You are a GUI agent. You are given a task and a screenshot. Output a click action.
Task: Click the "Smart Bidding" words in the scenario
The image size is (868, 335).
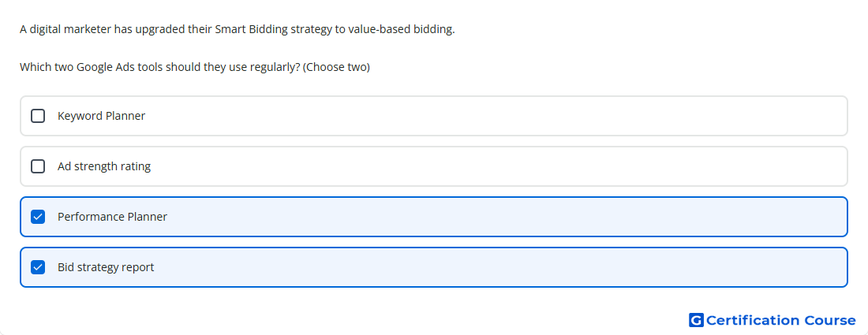pyautogui.click(x=251, y=29)
